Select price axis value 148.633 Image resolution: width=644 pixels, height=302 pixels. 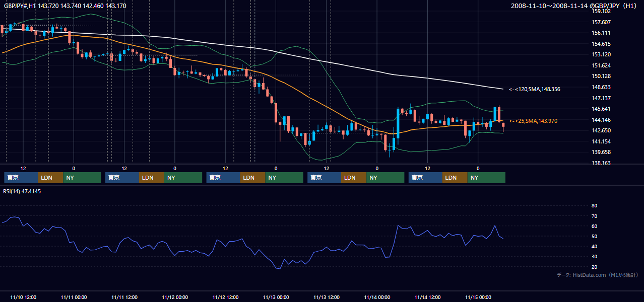(602, 87)
